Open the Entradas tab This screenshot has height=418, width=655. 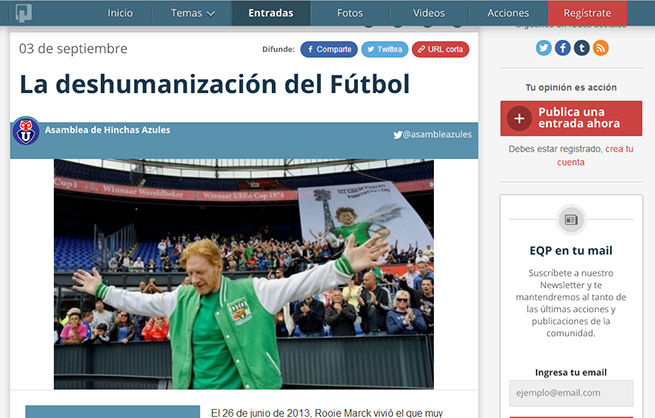click(271, 13)
